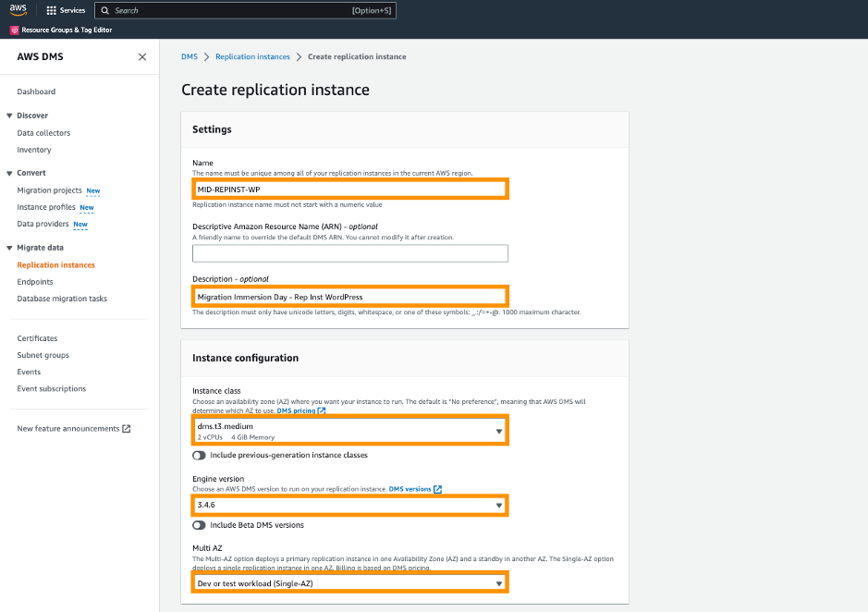The image size is (868, 612).
Task: Click the Descriptive ARN input field
Action: tap(349, 253)
